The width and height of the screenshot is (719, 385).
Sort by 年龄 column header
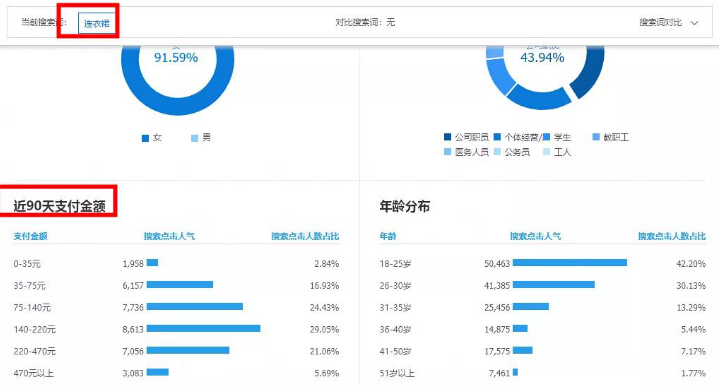[388, 236]
